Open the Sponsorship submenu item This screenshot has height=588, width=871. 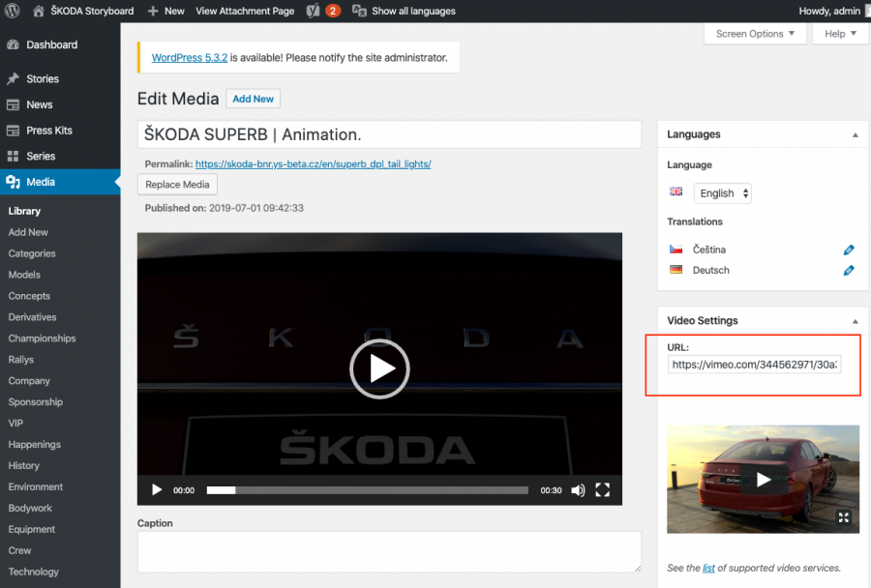point(36,402)
